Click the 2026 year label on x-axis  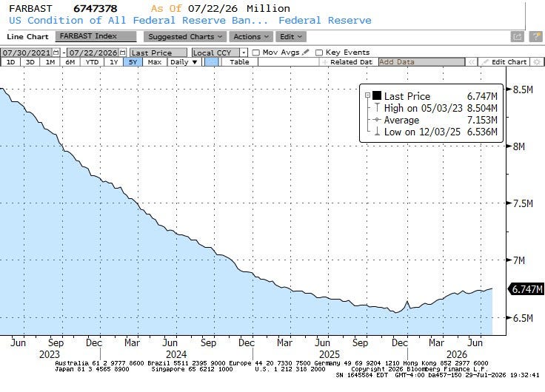(457, 354)
